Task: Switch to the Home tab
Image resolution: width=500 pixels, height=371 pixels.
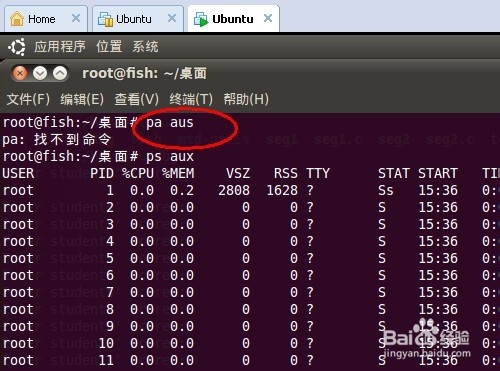Action: click(46, 19)
